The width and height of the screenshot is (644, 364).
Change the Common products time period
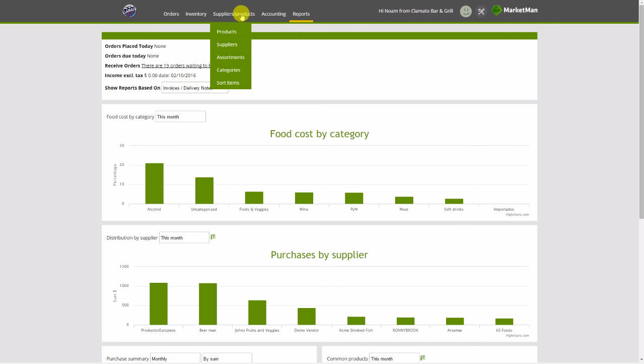point(394,358)
